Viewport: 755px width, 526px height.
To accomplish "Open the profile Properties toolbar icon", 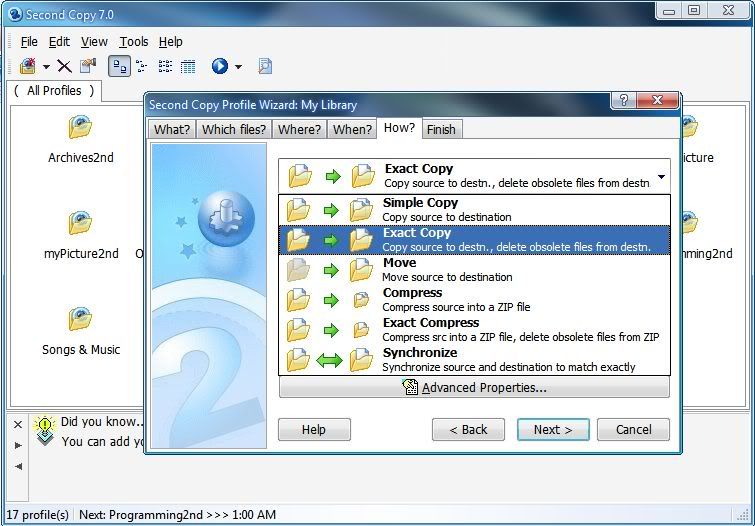I will (x=88, y=66).
